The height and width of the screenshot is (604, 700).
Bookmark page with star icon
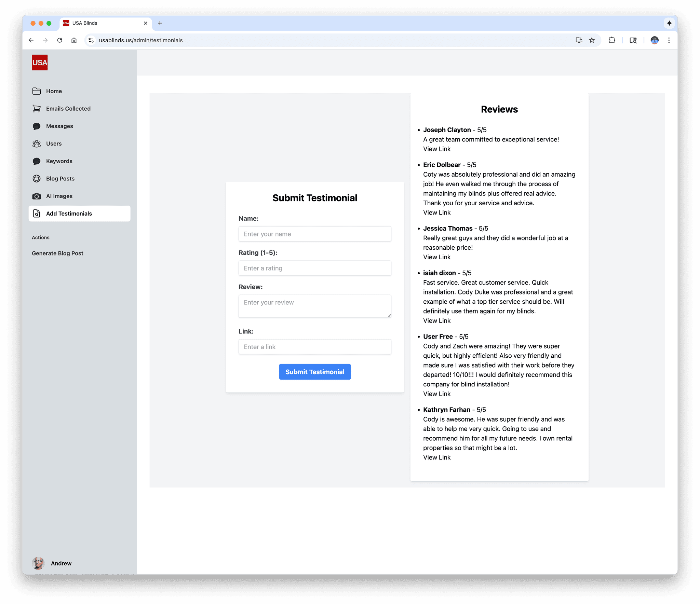click(592, 40)
